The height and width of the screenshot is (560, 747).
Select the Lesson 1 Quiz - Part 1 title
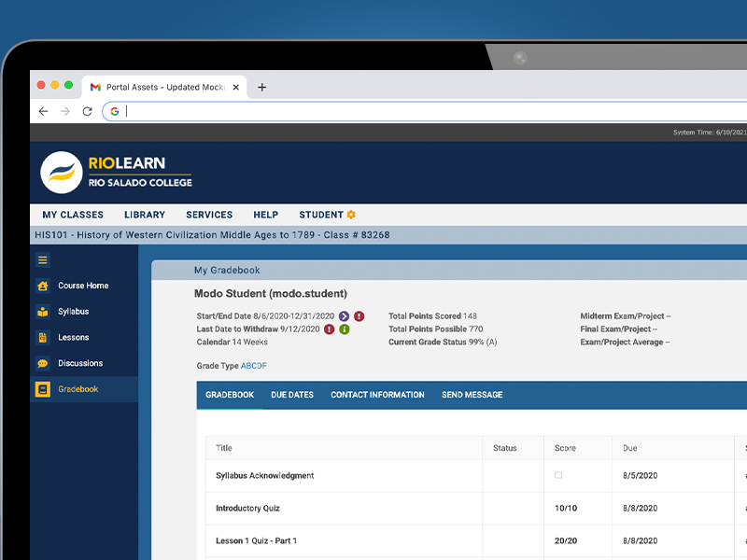(x=256, y=541)
